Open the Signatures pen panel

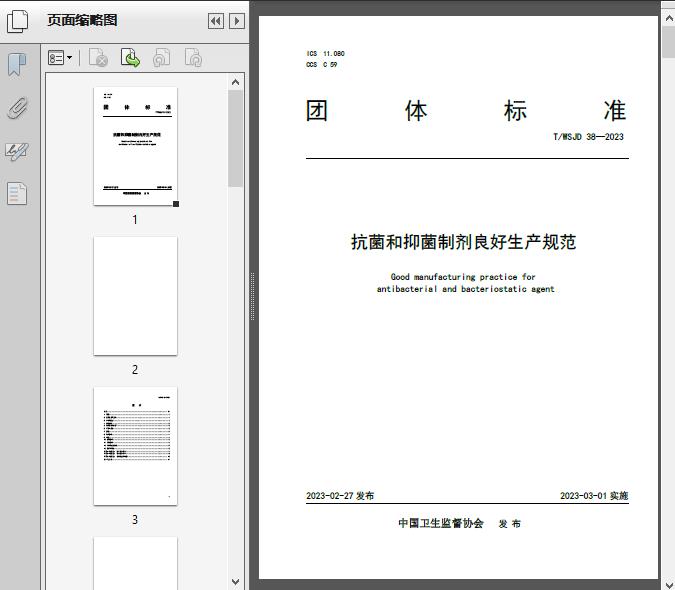17,151
